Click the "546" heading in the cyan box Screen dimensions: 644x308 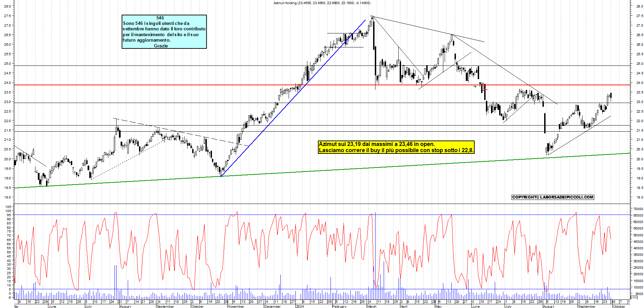tap(160, 18)
